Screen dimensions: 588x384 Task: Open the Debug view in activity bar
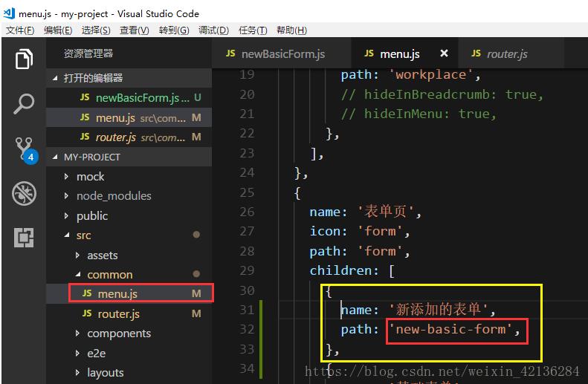click(24, 193)
